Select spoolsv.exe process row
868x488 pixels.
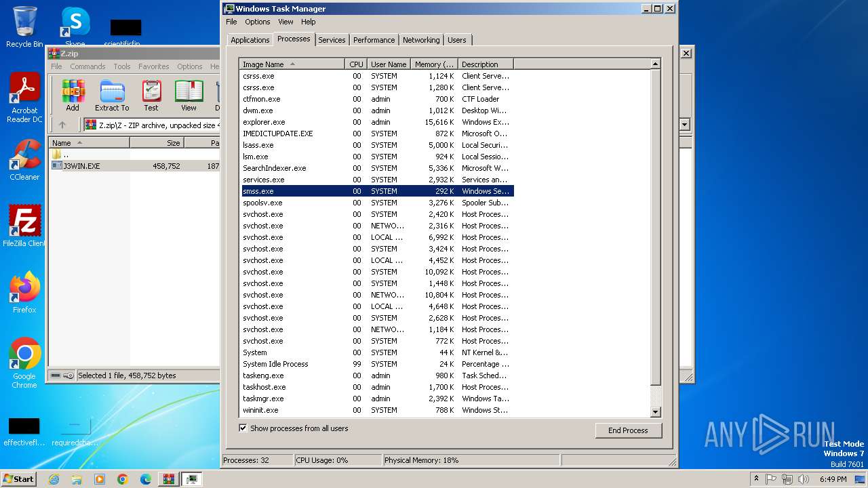click(377, 203)
